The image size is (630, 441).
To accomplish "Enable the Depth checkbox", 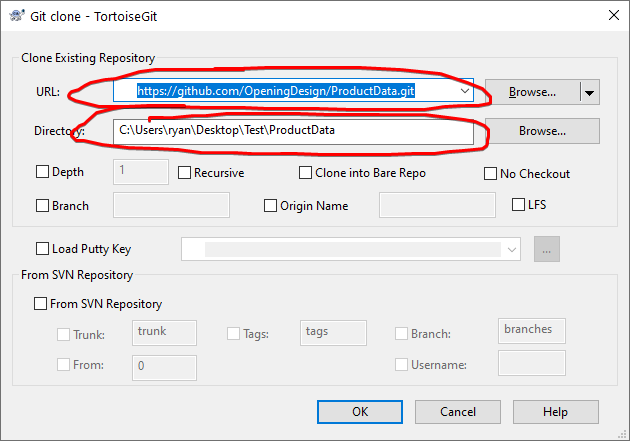I will point(42,172).
